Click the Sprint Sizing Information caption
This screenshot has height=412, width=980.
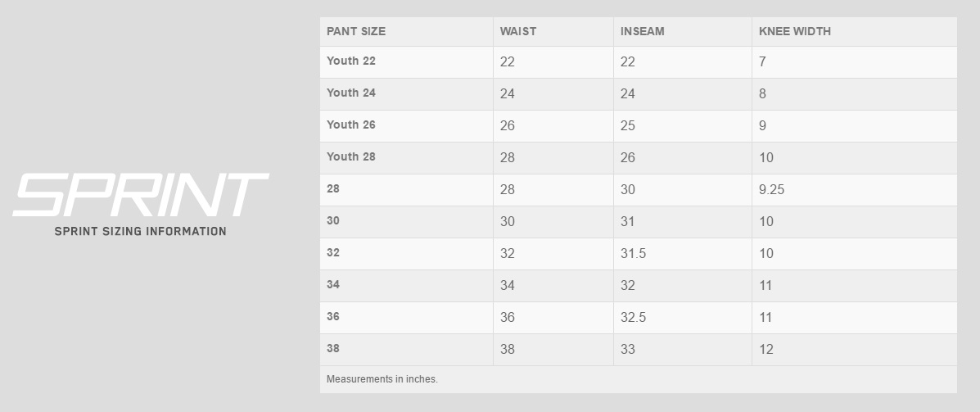(140, 232)
